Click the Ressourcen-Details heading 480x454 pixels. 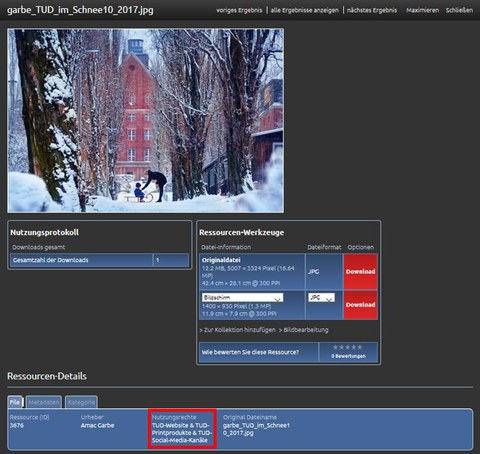[47, 376]
